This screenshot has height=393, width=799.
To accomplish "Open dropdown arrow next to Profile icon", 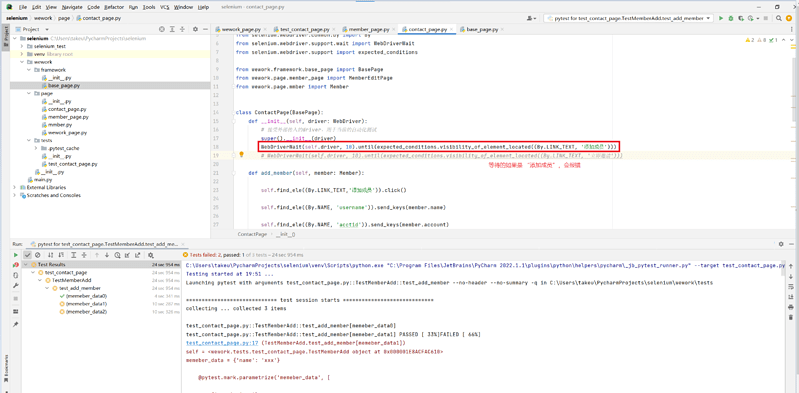I will pyautogui.click(x=758, y=18).
